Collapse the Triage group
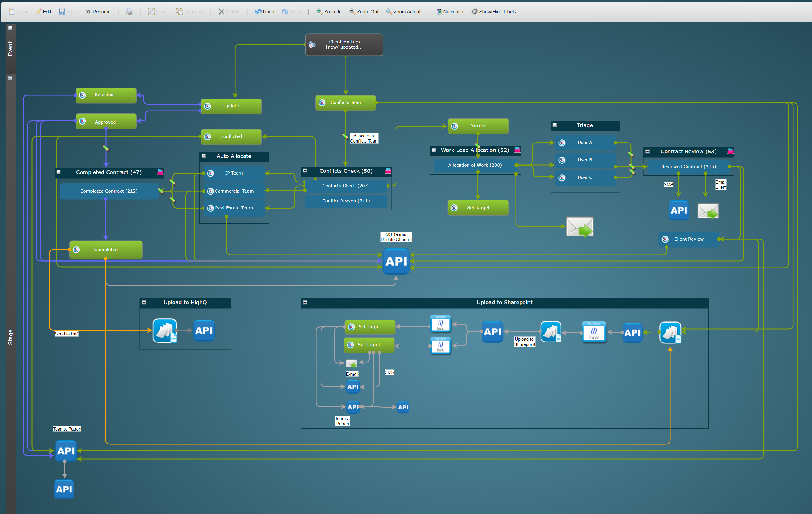This screenshot has width=812, height=514. (x=555, y=125)
